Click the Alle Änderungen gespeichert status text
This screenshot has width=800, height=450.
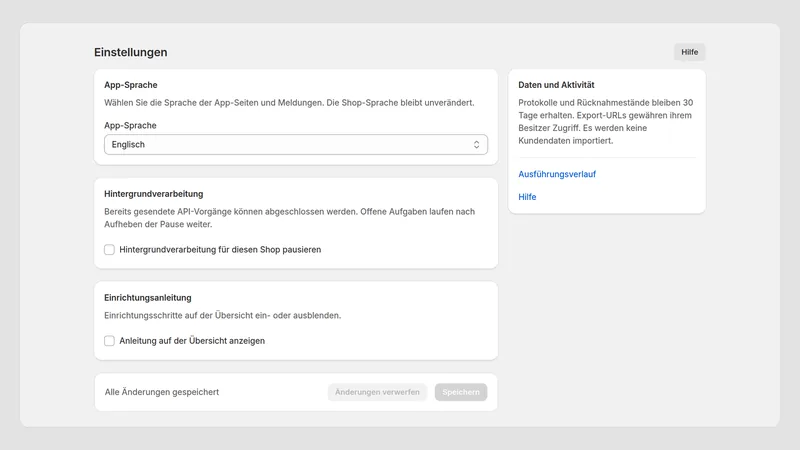click(162, 392)
